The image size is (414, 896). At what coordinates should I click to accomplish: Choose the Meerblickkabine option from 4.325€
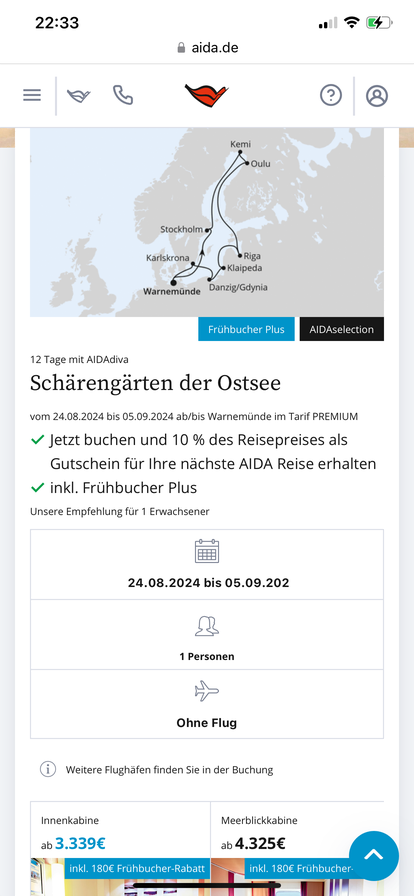coord(297,833)
